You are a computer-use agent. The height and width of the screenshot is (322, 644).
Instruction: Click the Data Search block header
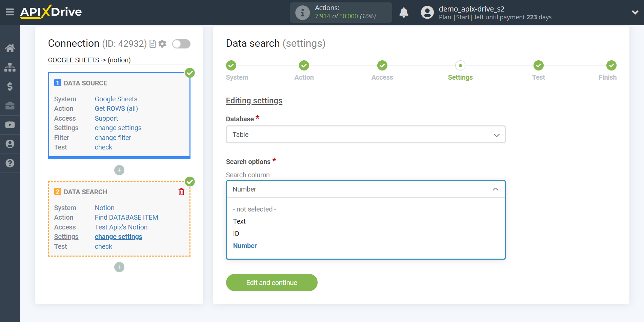point(85,192)
